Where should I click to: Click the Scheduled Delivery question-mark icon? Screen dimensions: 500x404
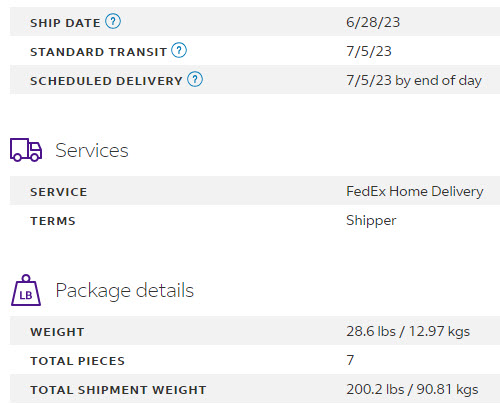(x=195, y=80)
